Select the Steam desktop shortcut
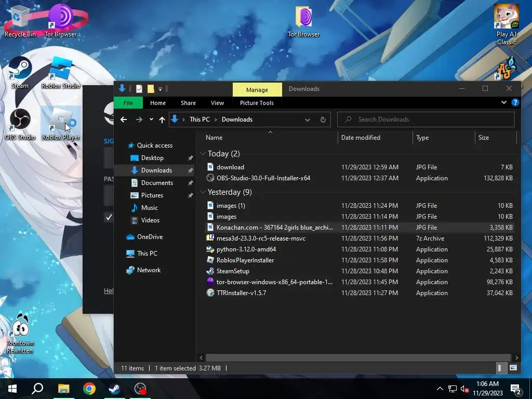The image size is (532, 399). click(20, 73)
